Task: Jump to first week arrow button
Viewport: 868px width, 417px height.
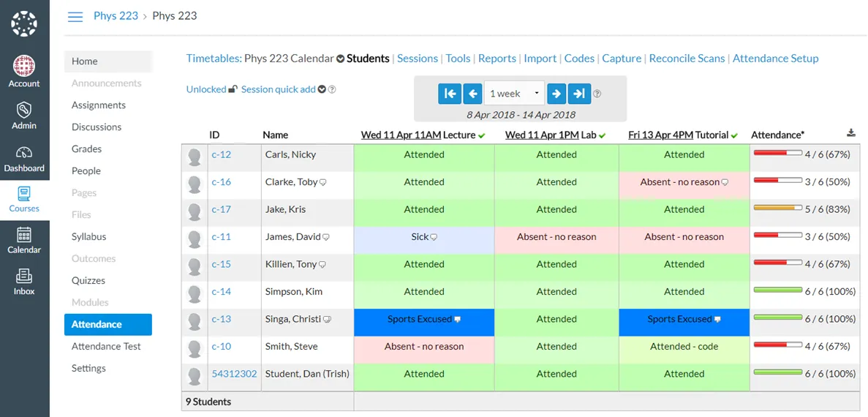Action: click(450, 94)
